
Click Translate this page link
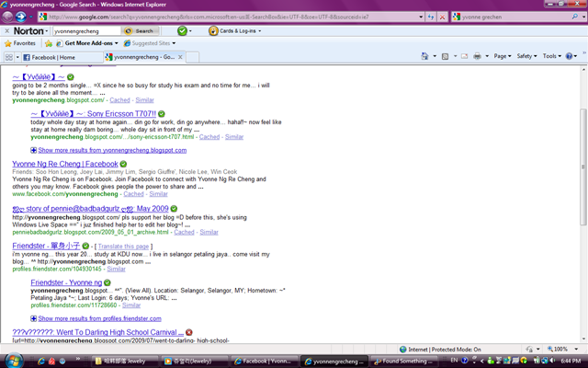point(123,247)
